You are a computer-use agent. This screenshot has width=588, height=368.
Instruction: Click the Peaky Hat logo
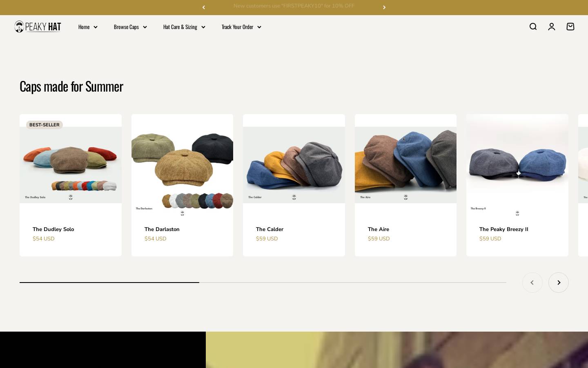38,27
